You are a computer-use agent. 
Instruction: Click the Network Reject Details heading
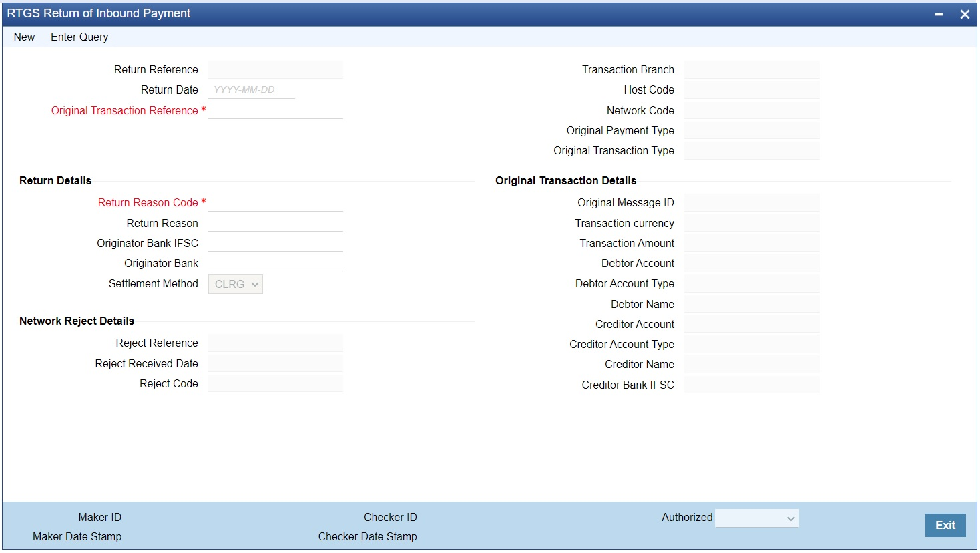(x=77, y=321)
